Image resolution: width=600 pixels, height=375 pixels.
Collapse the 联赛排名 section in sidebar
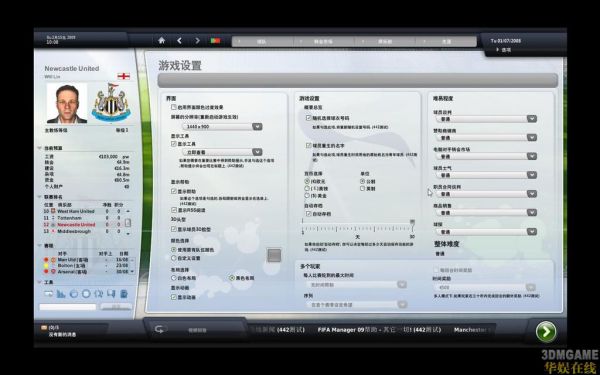(40, 197)
